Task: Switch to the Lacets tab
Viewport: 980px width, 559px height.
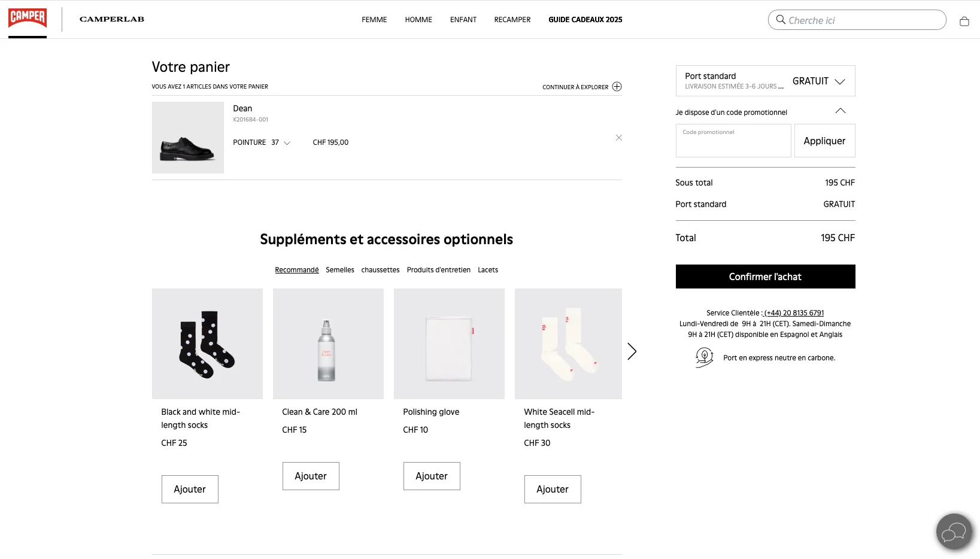Action: coord(488,270)
